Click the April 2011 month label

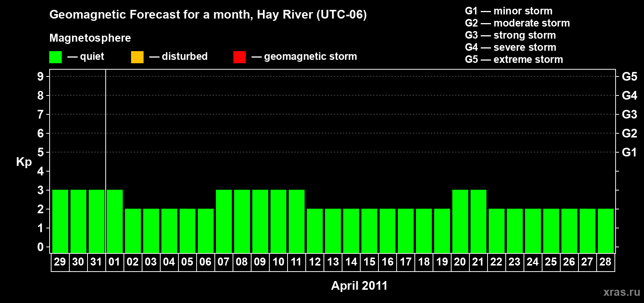[x=359, y=286]
